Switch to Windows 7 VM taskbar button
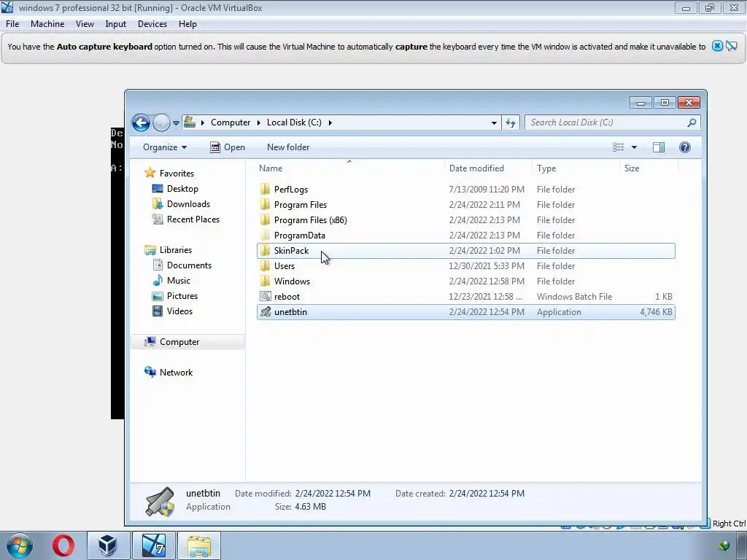Viewport: 747px width, 560px height. [153, 545]
